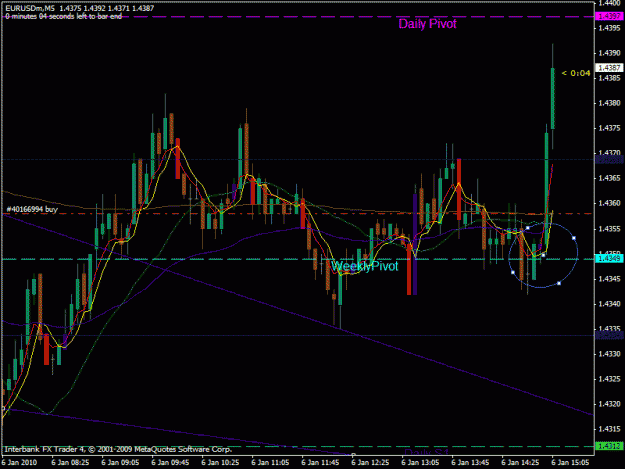
Task: Click the '6 Jan 10:25' time axis label
Action: (x=220, y=463)
